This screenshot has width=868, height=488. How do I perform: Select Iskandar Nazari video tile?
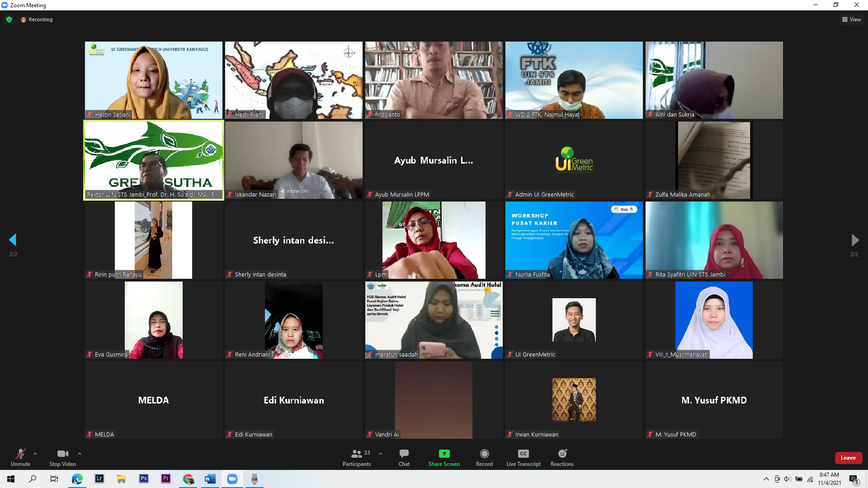click(x=294, y=160)
